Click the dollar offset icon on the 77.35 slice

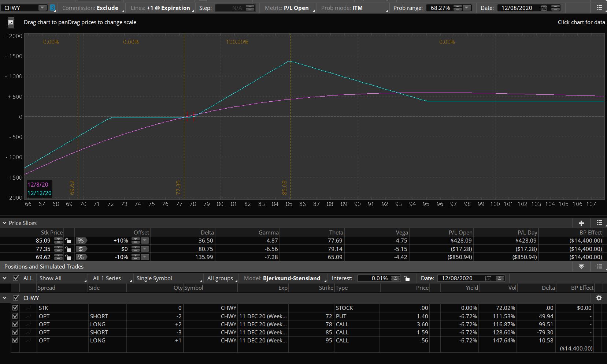(81, 249)
